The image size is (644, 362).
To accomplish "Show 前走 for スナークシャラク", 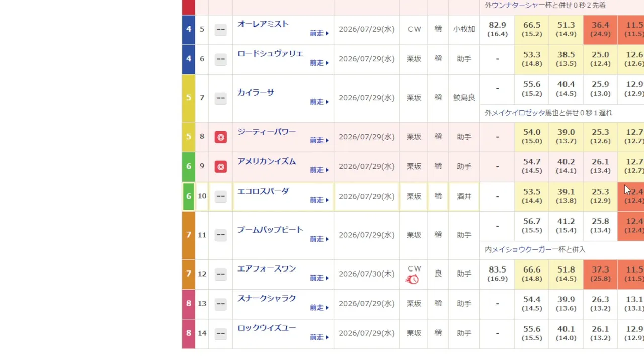I will [319, 308].
